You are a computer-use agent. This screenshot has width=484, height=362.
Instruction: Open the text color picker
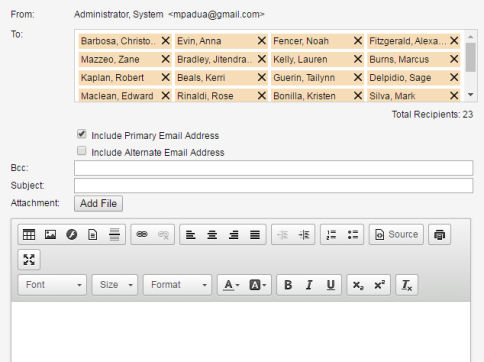click(231, 285)
